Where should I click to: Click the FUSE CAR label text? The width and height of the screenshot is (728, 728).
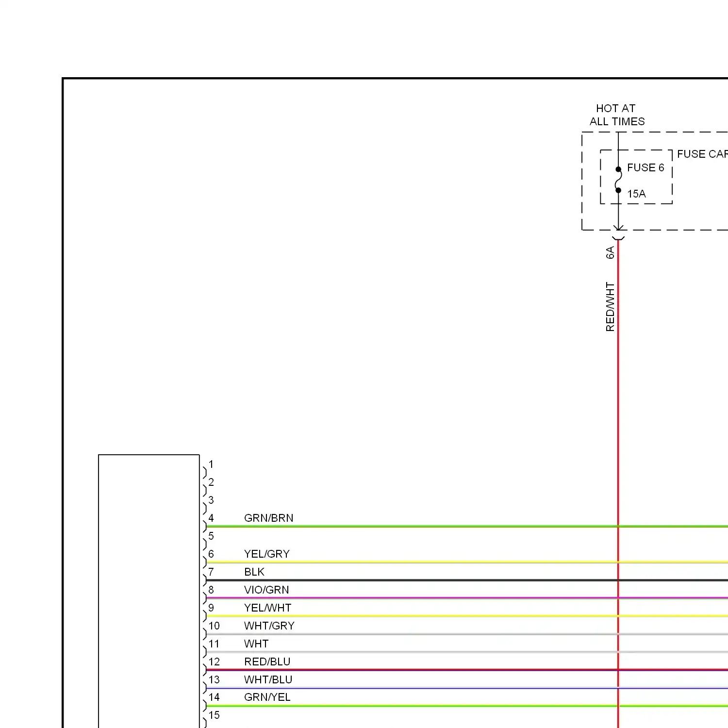coord(702,154)
